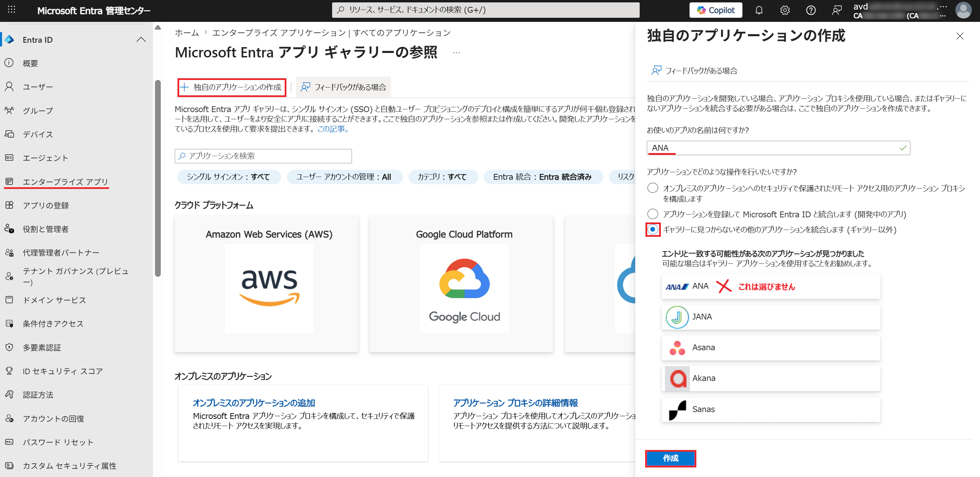The image size is (980, 477).
Task: Click the ellipsis beside gallery page title
Action: pos(456,53)
